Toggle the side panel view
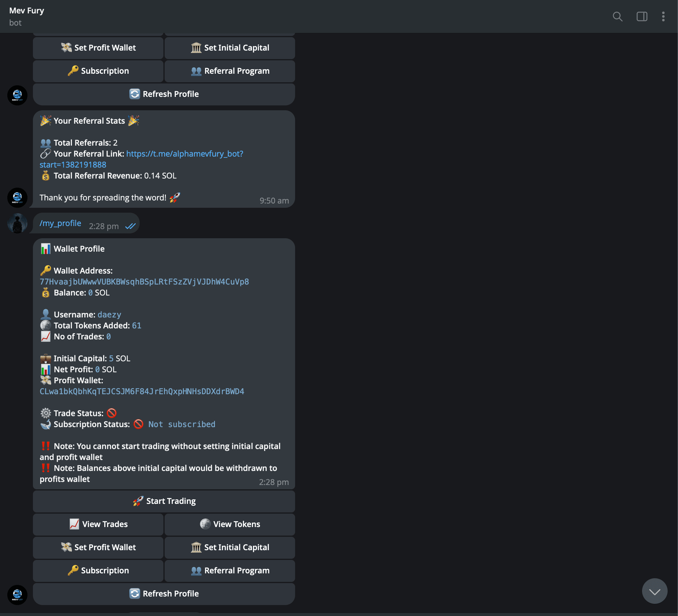This screenshot has height=616, width=678. tap(641, 16)
